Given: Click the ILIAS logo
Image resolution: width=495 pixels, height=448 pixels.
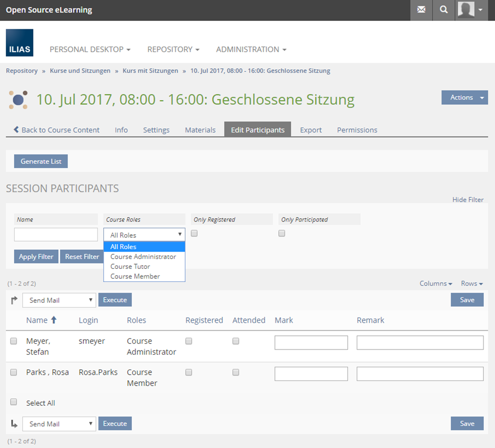Looking at the screenshot, I should pos(19,43).
